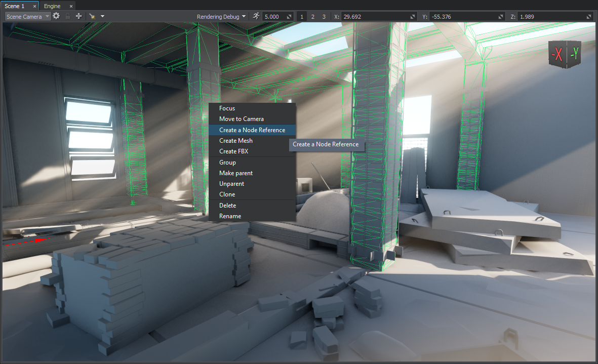Click the -Y face of orientation cube

point(574,53)
